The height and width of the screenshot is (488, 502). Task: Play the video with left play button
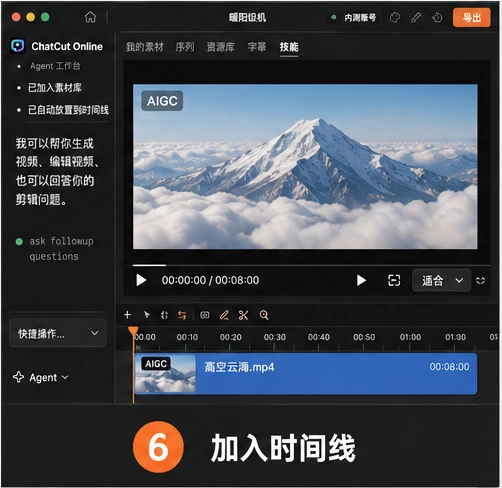coord(141,280)
